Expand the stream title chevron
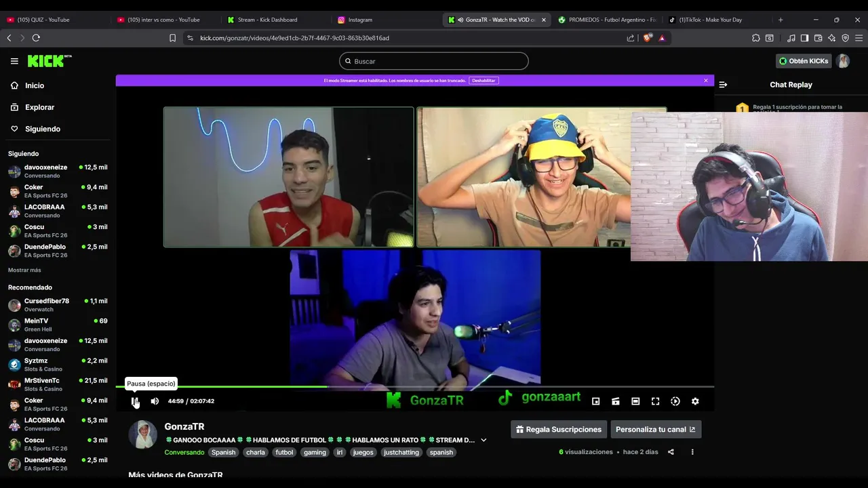The width and height of the screenshot is (868, 488). 484,440
